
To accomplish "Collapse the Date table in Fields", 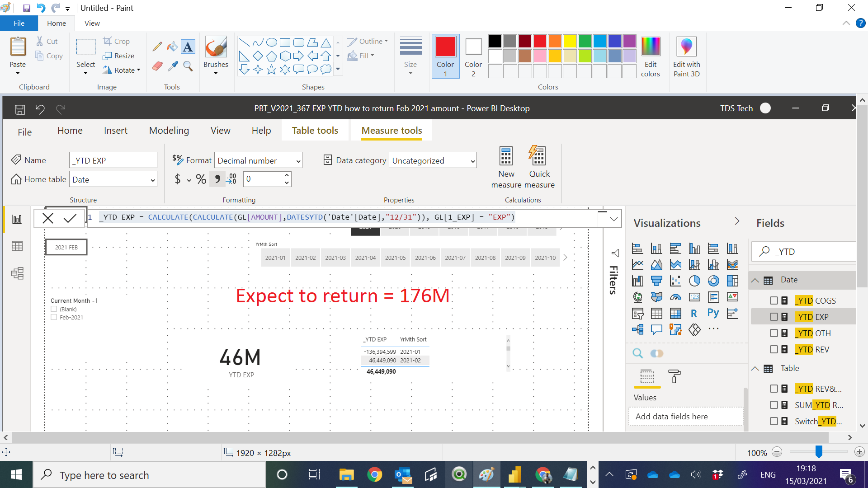I will tap(755, 280).
